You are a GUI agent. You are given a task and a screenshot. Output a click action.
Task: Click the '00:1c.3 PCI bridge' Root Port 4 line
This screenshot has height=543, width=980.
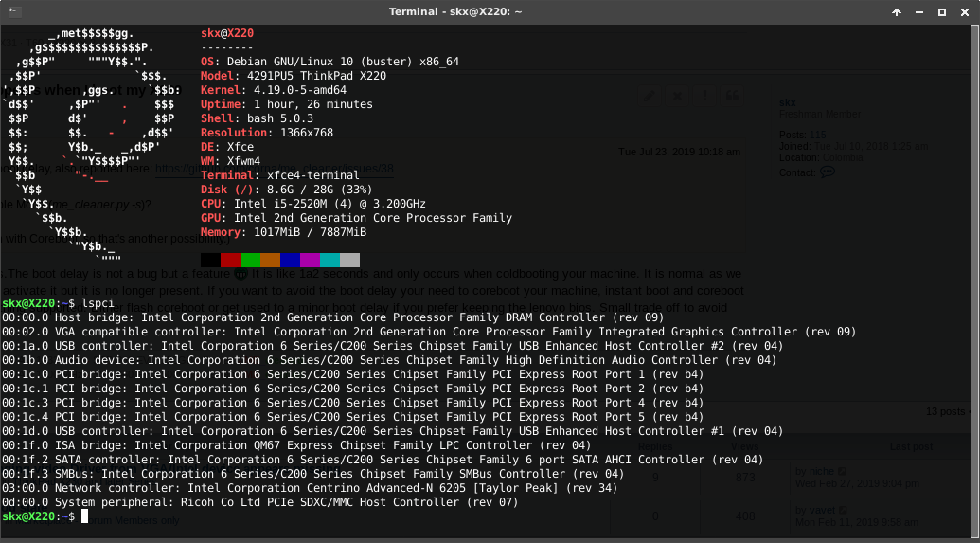[x=352, y=403]
